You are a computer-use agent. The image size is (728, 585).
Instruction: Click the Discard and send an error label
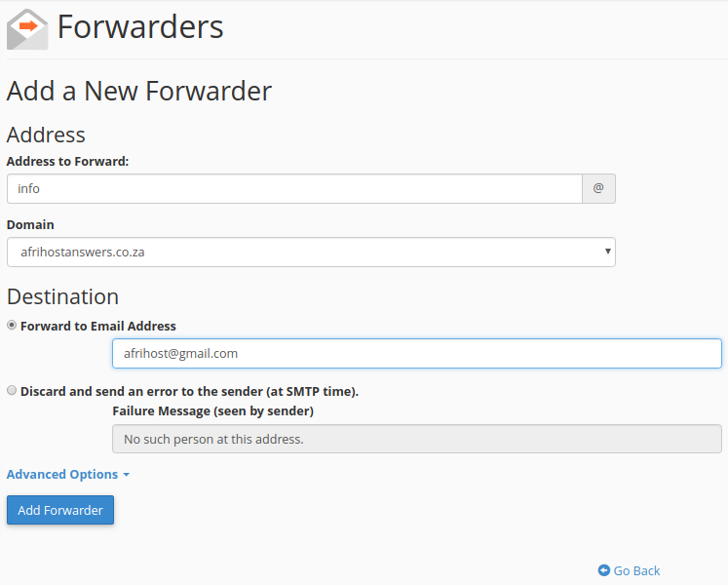pos(189,391)
